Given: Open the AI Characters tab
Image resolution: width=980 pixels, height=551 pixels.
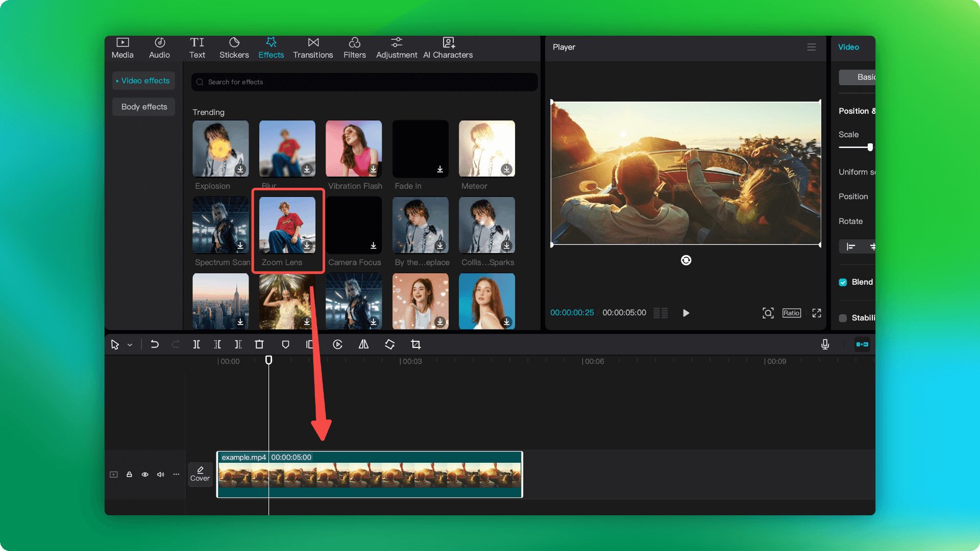Looking at the screenshot, I should coord(448,47).
